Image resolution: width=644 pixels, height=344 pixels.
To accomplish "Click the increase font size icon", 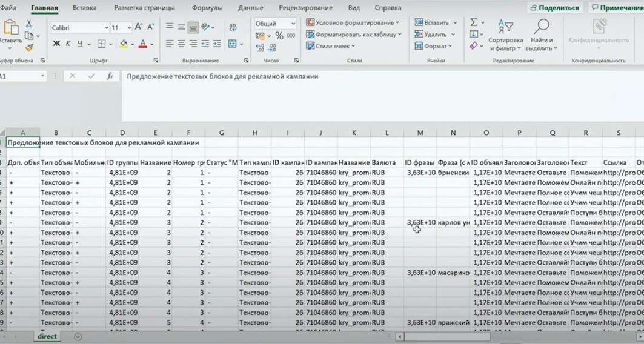I will pos(139,27).
